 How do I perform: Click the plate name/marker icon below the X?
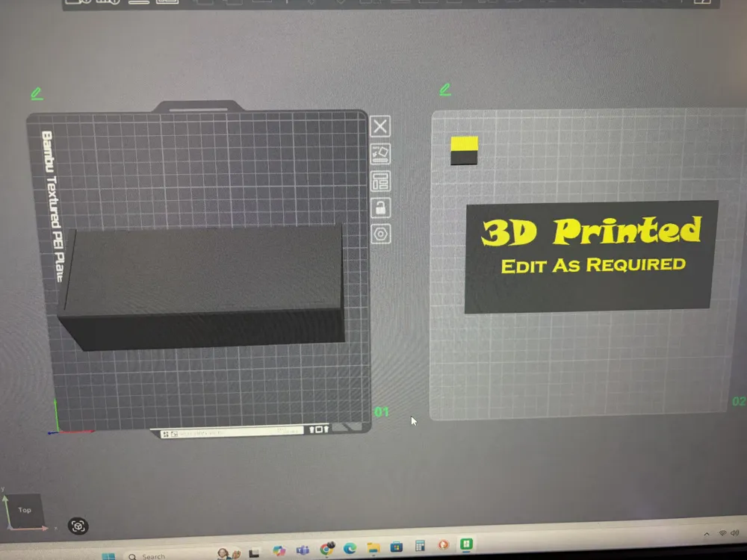[x=380, y=154]
